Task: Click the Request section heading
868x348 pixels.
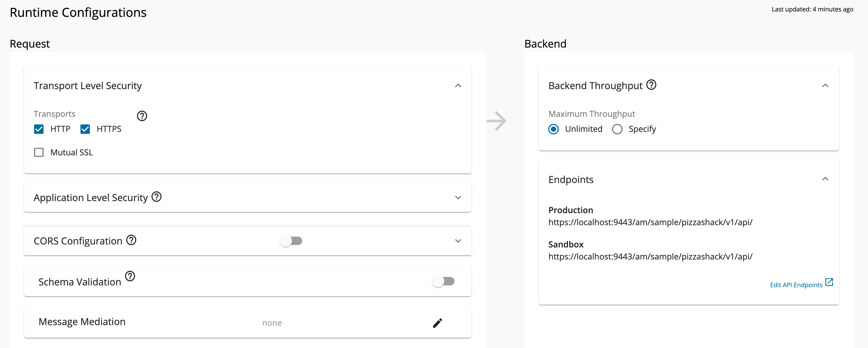Action: click(30, 44)
